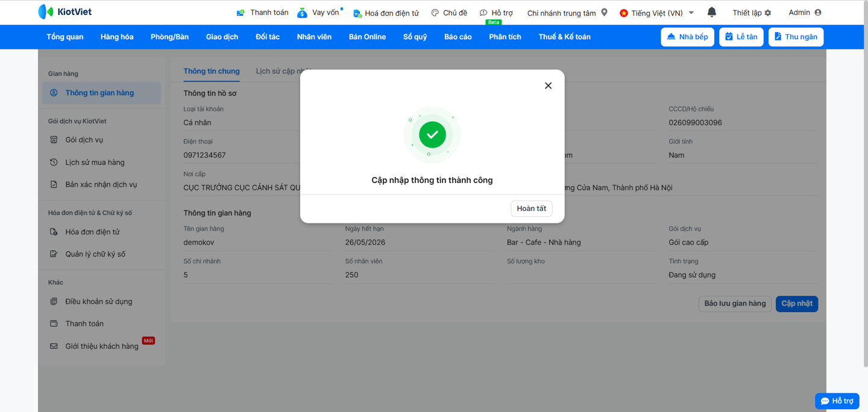Screen dimensions: 868x412
Task: Open Admin account avatar icon
Action: tap(818, 13)
